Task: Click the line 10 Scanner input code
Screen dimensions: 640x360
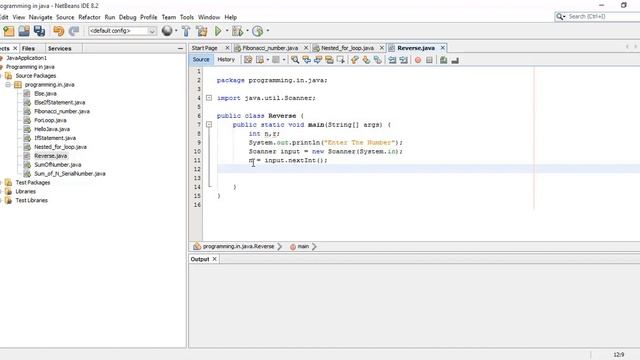Action: pos(326,151)
